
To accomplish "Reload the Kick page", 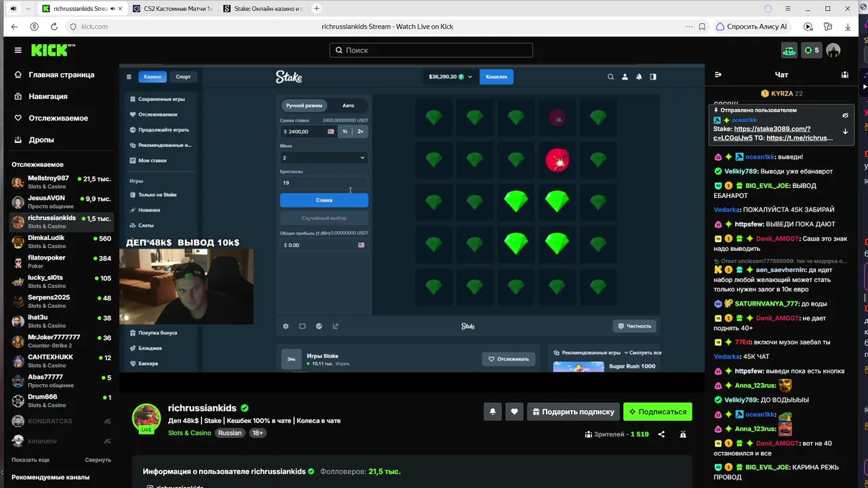I will pyautogui.click(x=54, y=26).
